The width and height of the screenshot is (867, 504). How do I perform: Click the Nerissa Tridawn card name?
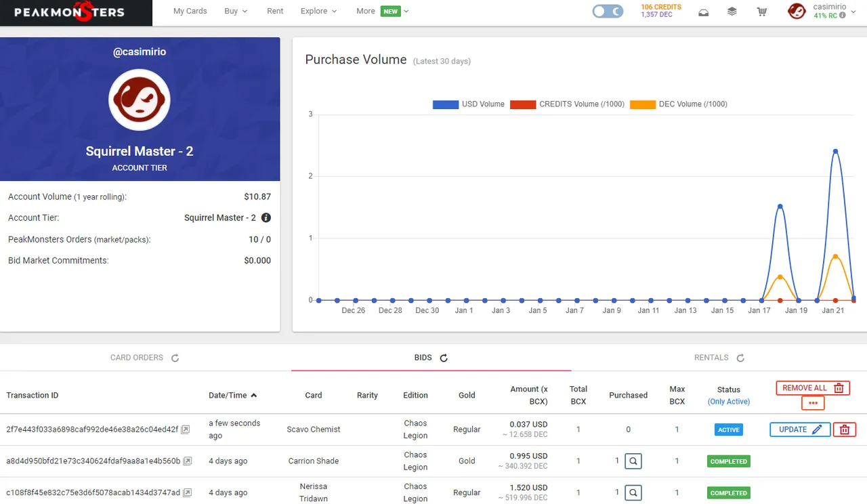314,492
